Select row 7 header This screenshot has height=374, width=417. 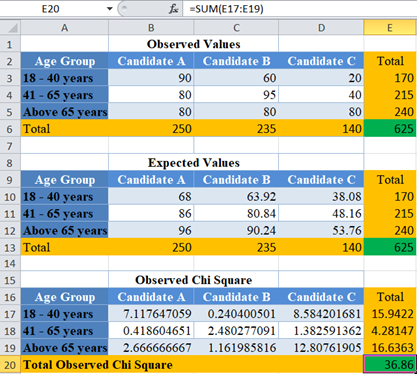point(10,146)
